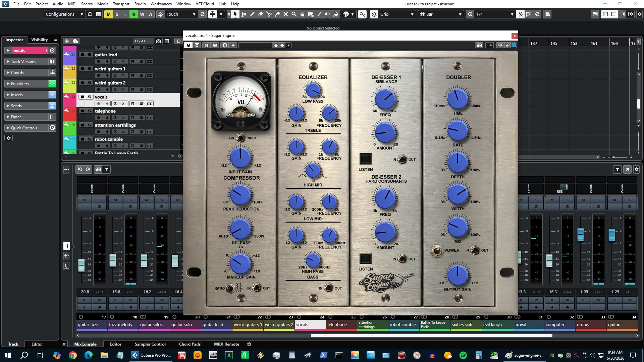Open the Transport menu
This screenshot has height=362, width=644.
coord(121,4)
